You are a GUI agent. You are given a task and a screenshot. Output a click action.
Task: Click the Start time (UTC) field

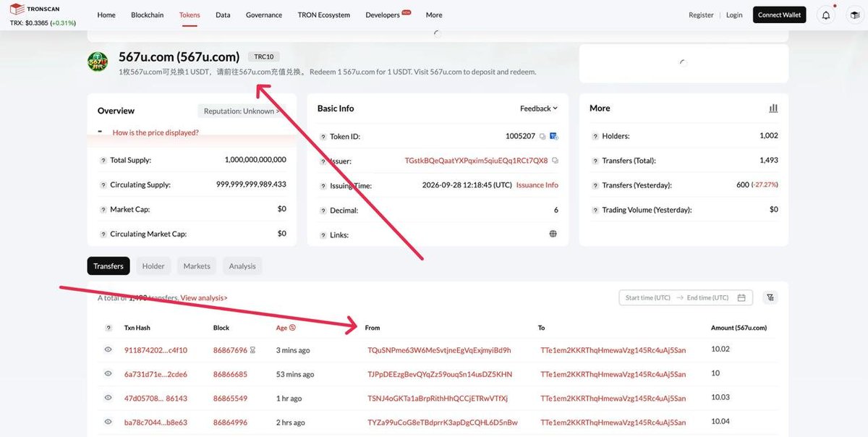tap(647, 298)
